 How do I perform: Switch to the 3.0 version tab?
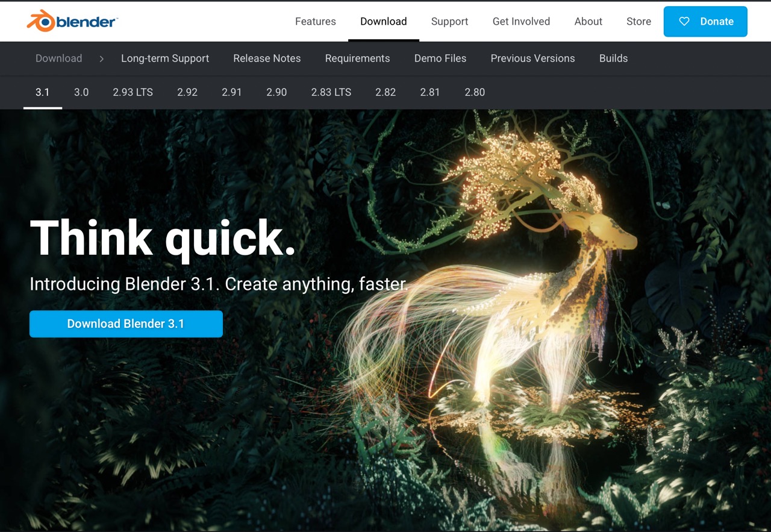pos(81,92)
